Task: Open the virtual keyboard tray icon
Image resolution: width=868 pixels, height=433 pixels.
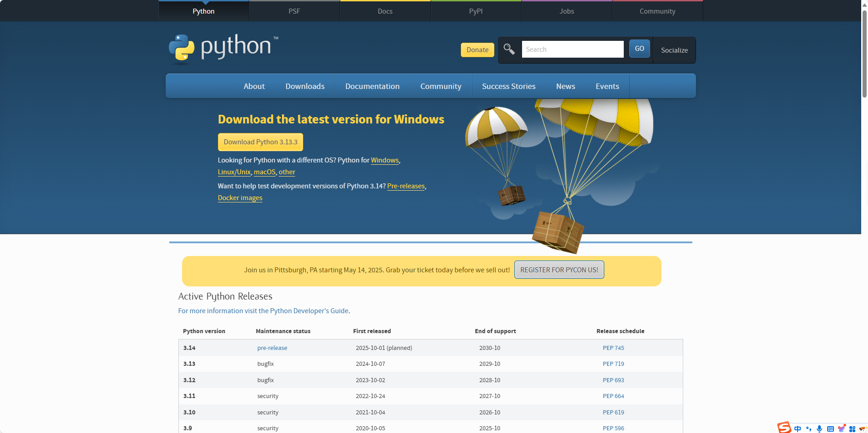Action: [830, 428]
